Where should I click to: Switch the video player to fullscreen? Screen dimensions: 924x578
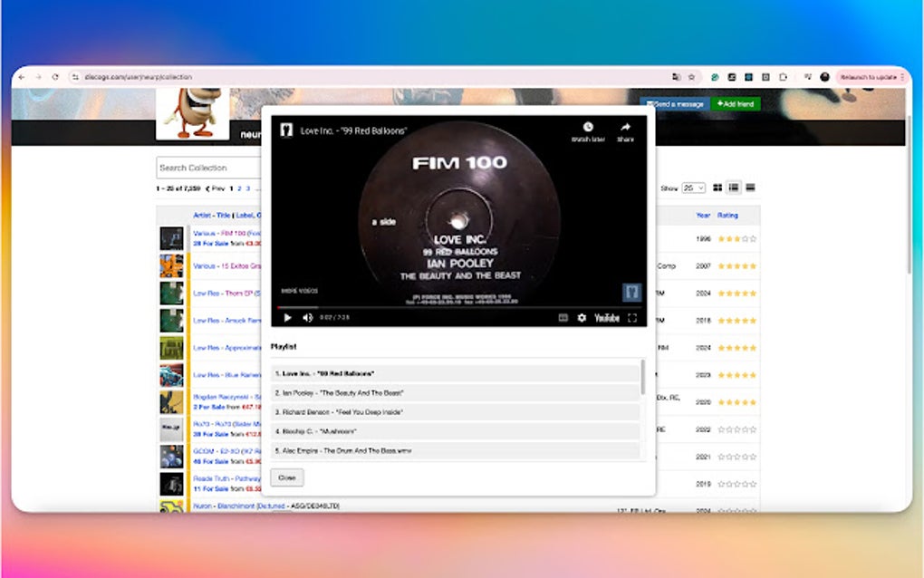coord(631,319)
